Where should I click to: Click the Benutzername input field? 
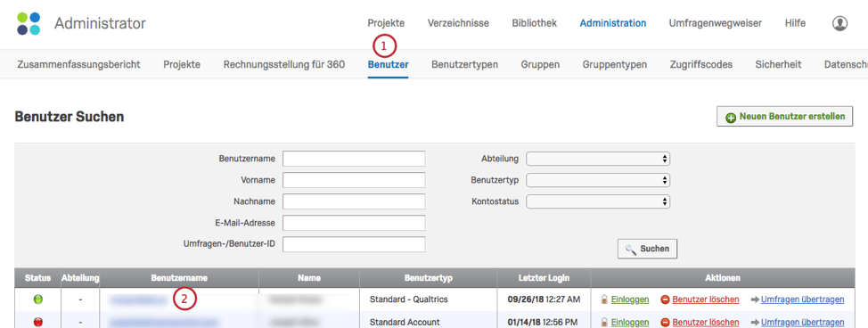(x=354, y=159)
